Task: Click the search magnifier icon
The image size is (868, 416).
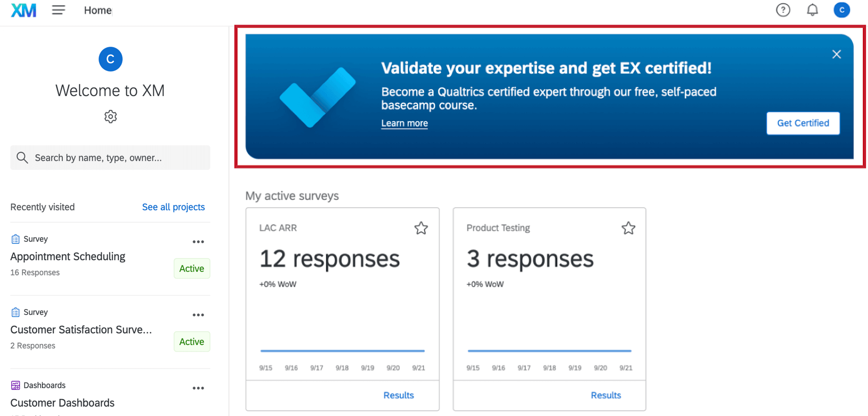Action: pos(22,157)
